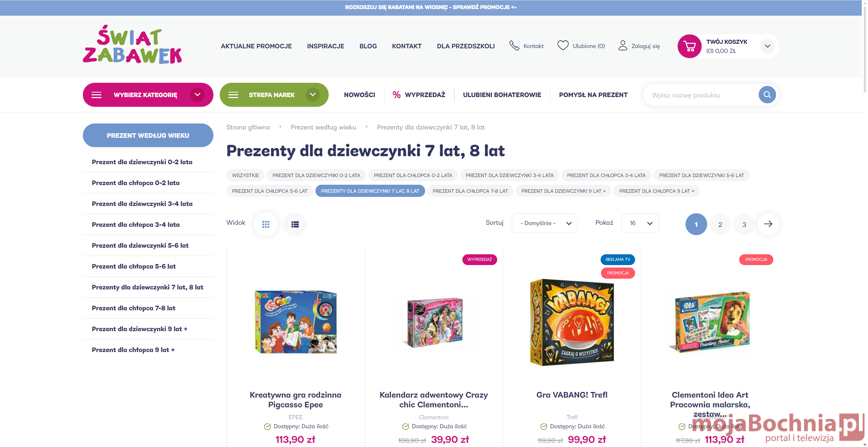868x447 pixels.
Task: Click the Świat Zabawek logo
Action: (132, 45)
